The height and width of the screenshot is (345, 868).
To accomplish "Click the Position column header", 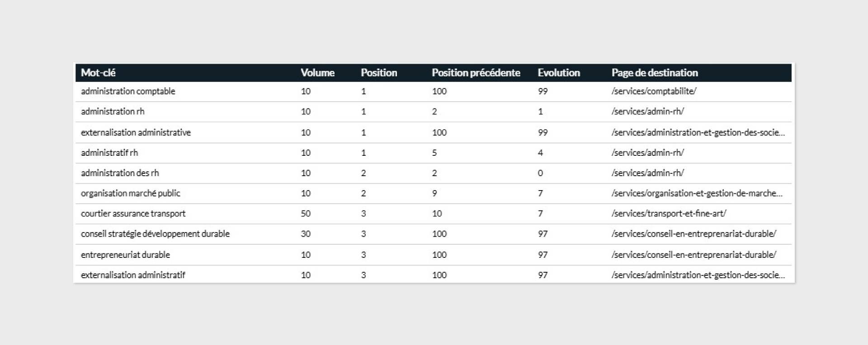I will tap(379, 73).
